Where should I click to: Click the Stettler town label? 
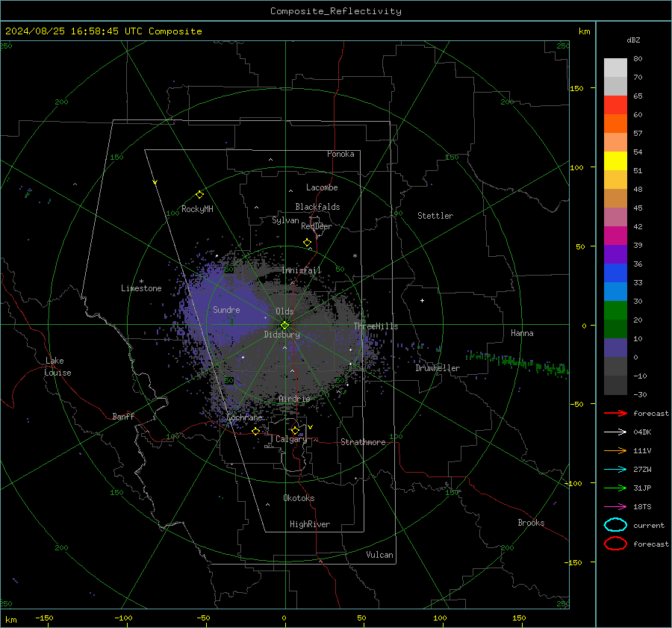tap(435, 216)
